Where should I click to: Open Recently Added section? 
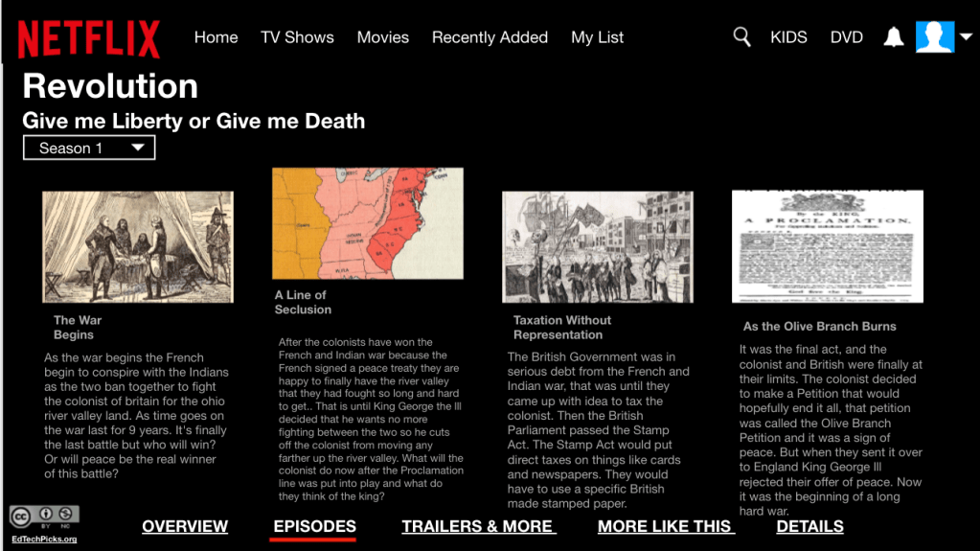pos(490,37)
